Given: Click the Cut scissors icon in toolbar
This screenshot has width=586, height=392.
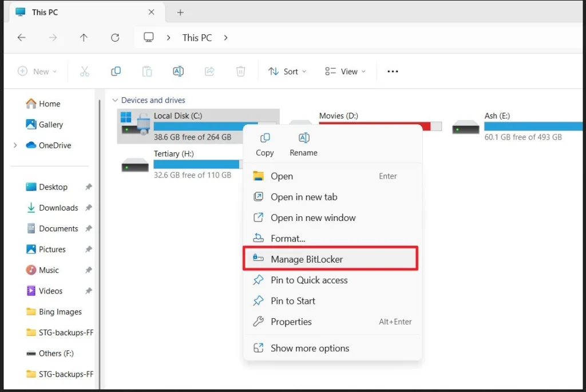Looking at the screenshot, I should pyautogui.click(x=85, y=72).
